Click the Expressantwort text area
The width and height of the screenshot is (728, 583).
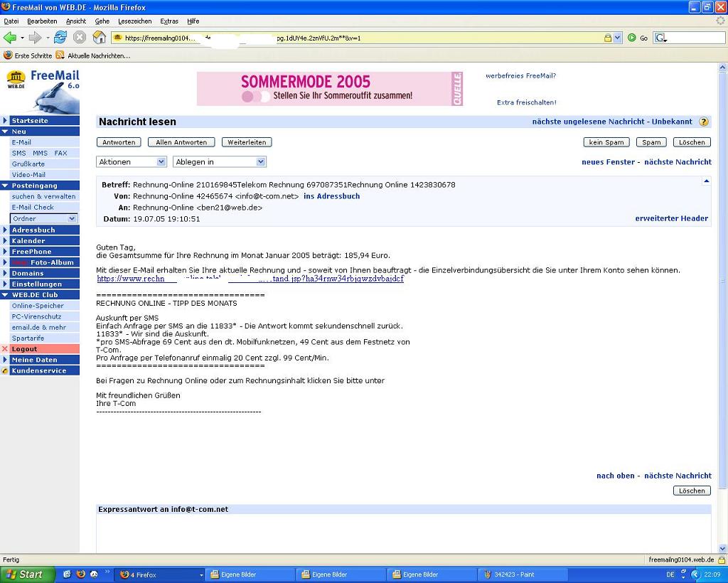[404, 534]
